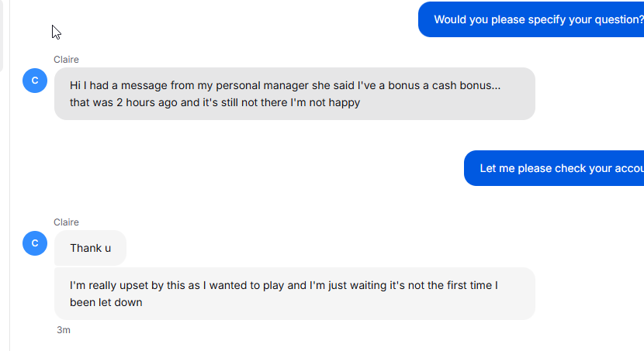The width and height of the screenshot is (644, 351).
Task: Click the line starting 'Hi I had a message'
Action: [x=285, y=85]
